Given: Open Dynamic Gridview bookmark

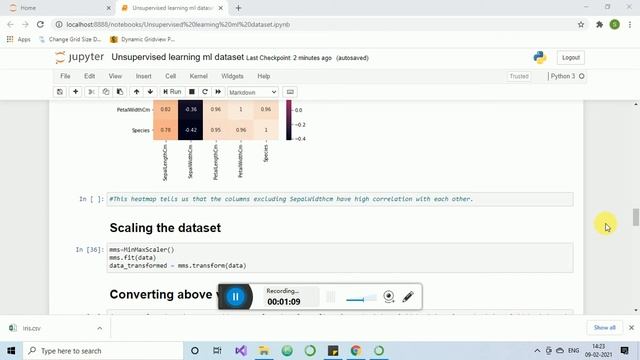Looking at the screenshot, I should click(x=142, y=39).
